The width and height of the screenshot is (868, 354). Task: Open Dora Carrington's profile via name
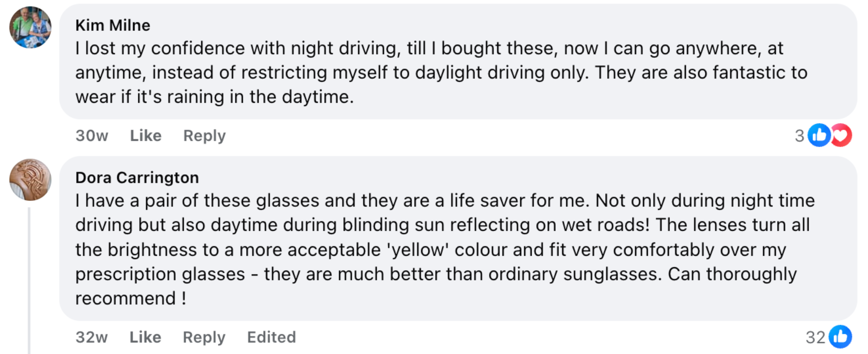137,178
